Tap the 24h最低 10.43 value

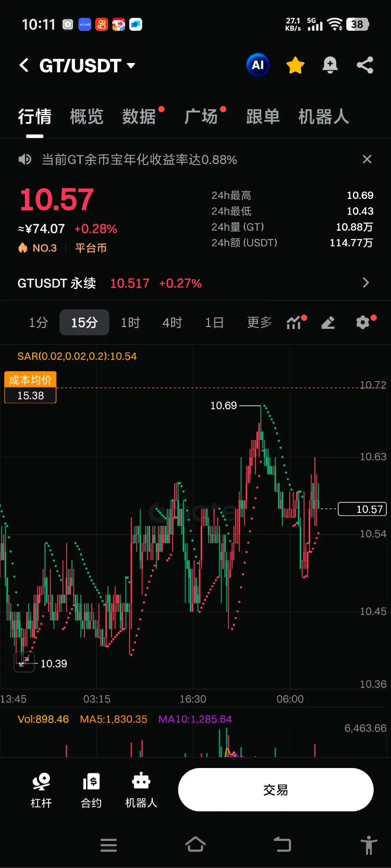coord(360,211)
